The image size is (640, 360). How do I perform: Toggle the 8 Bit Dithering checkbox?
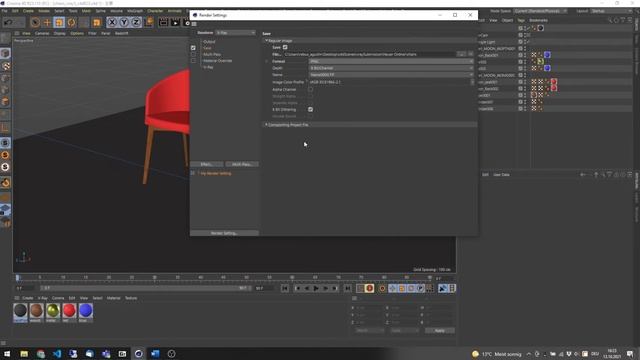[311, 109]
